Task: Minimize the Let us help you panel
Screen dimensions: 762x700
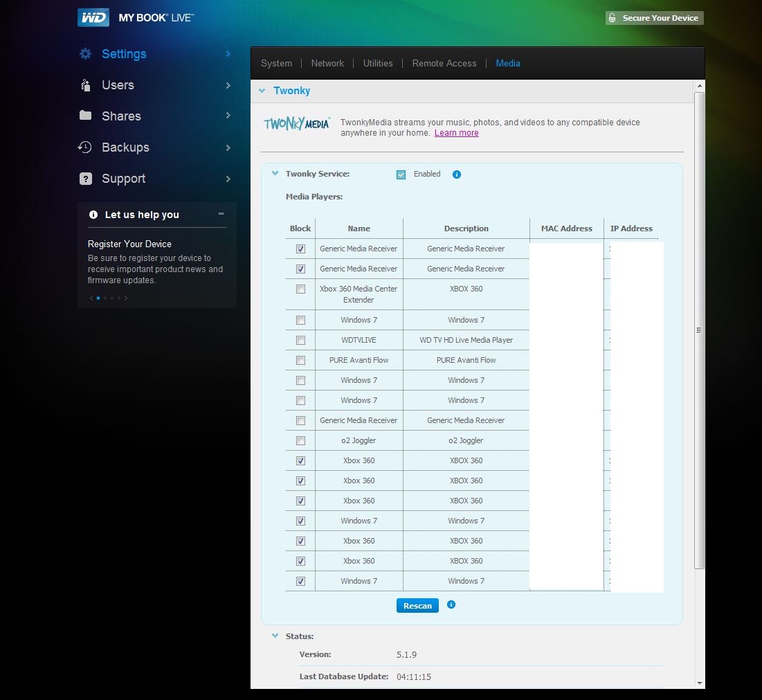Action: (221, 214)
